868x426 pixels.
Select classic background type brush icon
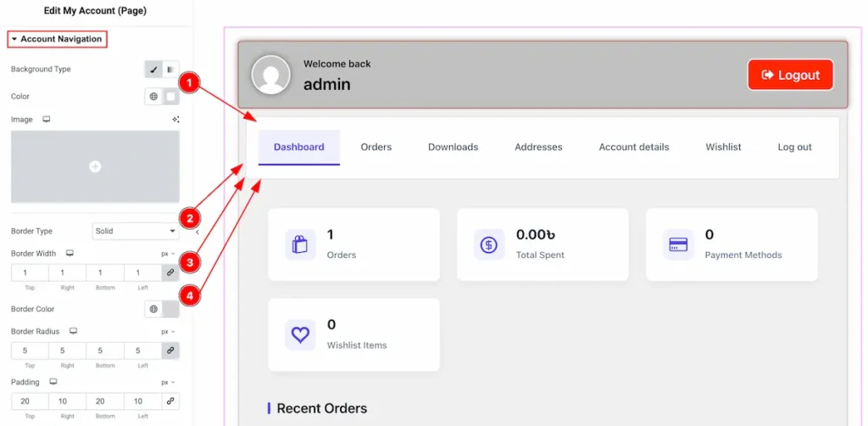[153, 70]
